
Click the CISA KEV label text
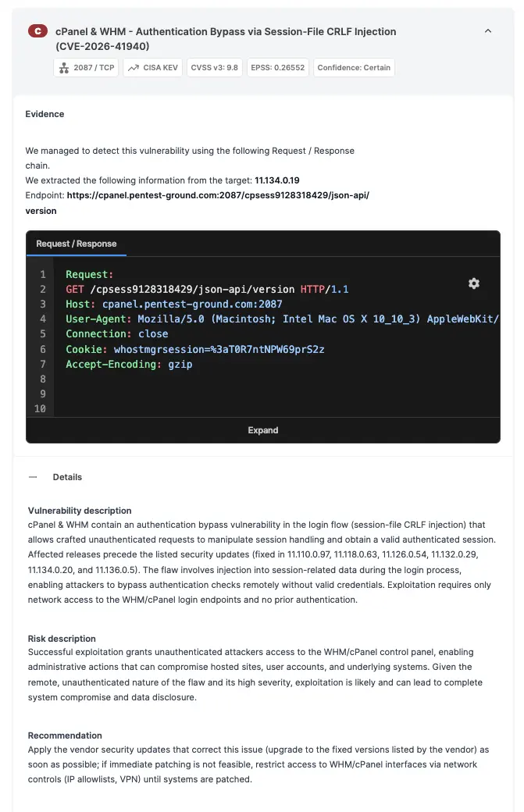(161, 68)
